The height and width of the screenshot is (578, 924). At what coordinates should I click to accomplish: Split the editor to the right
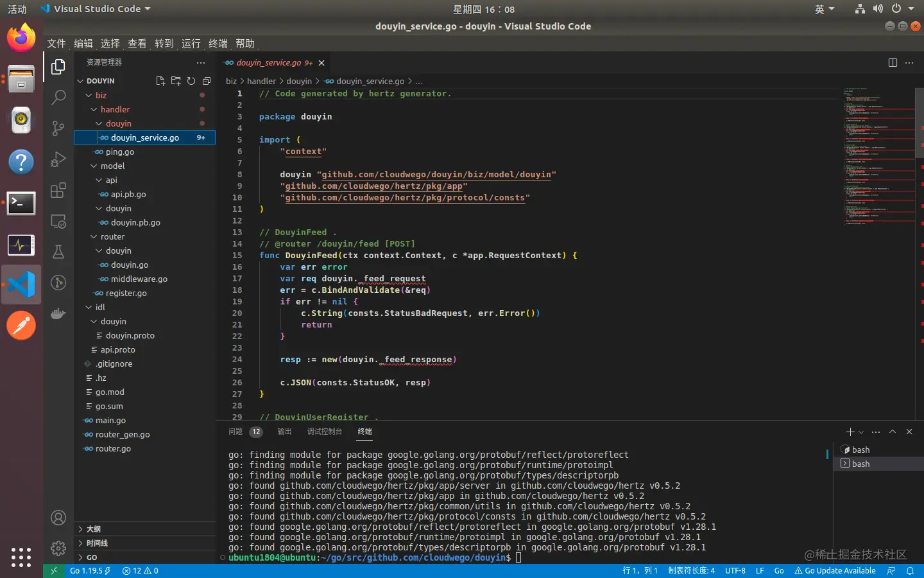click(x=893, y=62)
